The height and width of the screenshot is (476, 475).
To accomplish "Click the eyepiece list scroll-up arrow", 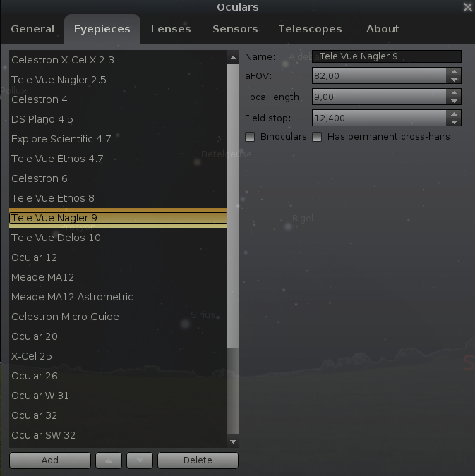I will point(233,57).
